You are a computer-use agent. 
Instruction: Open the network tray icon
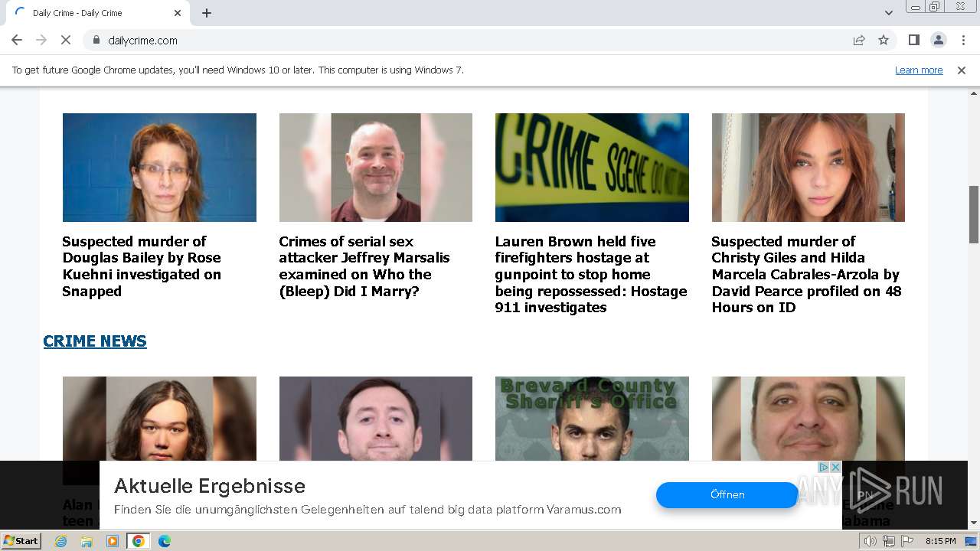click(x=889, y=541)
